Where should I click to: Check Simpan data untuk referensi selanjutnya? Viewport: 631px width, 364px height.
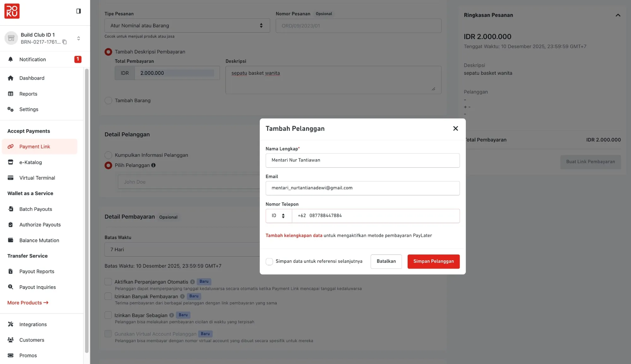pos(269,262)
